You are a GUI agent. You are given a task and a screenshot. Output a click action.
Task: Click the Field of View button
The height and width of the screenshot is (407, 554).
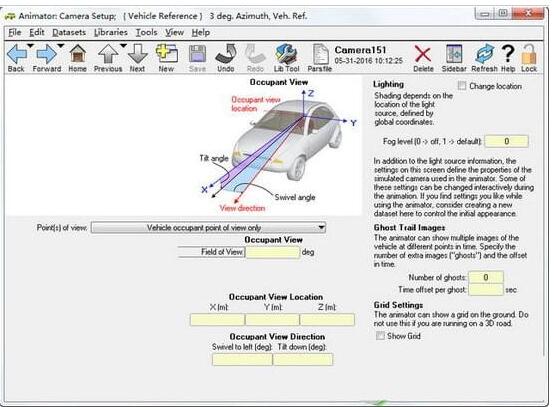point(211,252)
